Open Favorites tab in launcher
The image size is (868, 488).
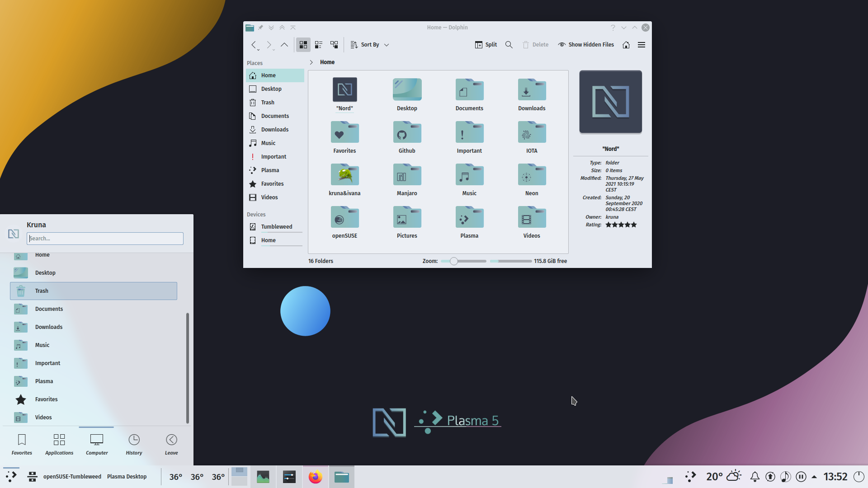(22, 445)
